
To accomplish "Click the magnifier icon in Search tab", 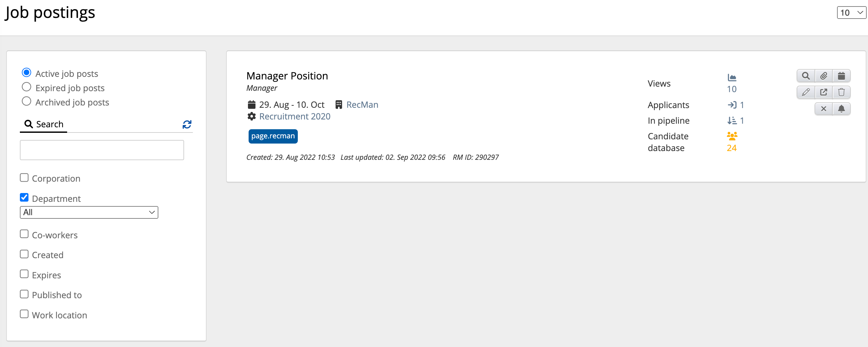I will (x=29, y=124).
